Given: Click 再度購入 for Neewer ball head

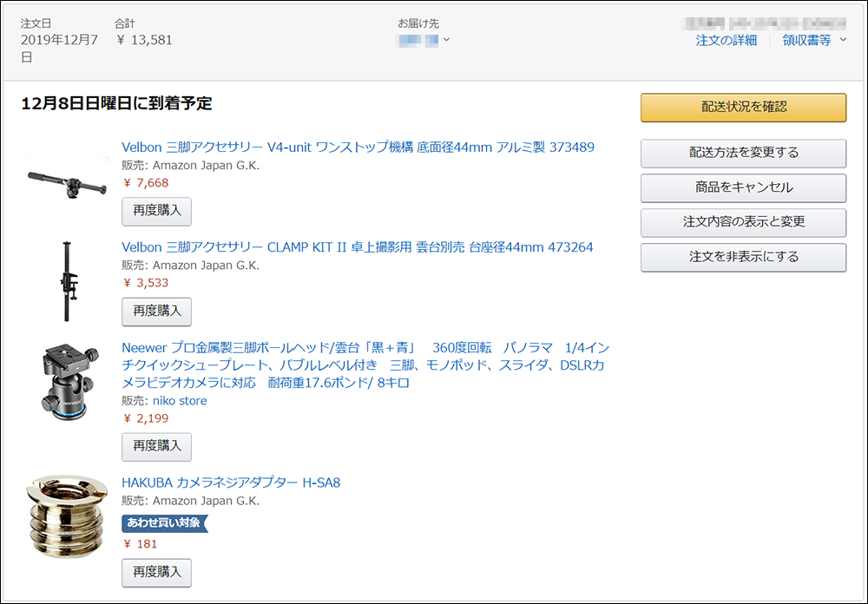Looking at the screenshot, I should (156, 446).
